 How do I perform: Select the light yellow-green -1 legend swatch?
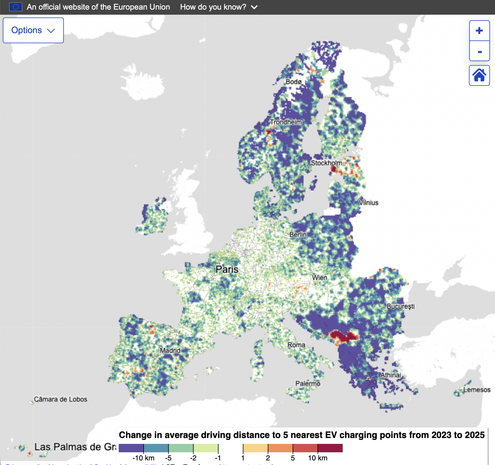pos(206,448)
